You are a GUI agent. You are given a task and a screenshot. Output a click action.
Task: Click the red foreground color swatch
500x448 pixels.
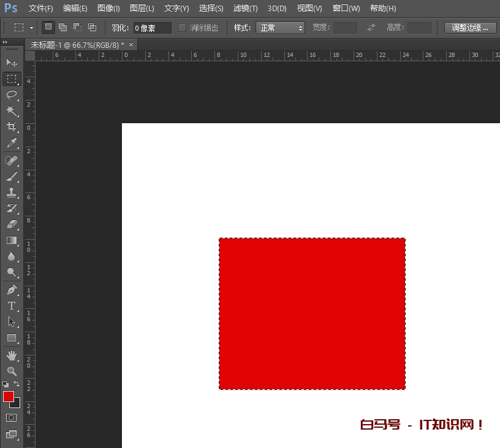click(9, 397)
